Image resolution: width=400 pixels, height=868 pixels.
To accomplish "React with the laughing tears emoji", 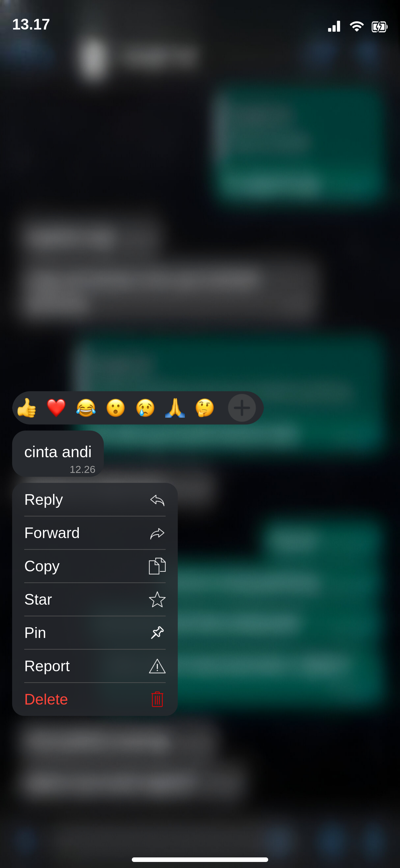I will tap(86, 408).
